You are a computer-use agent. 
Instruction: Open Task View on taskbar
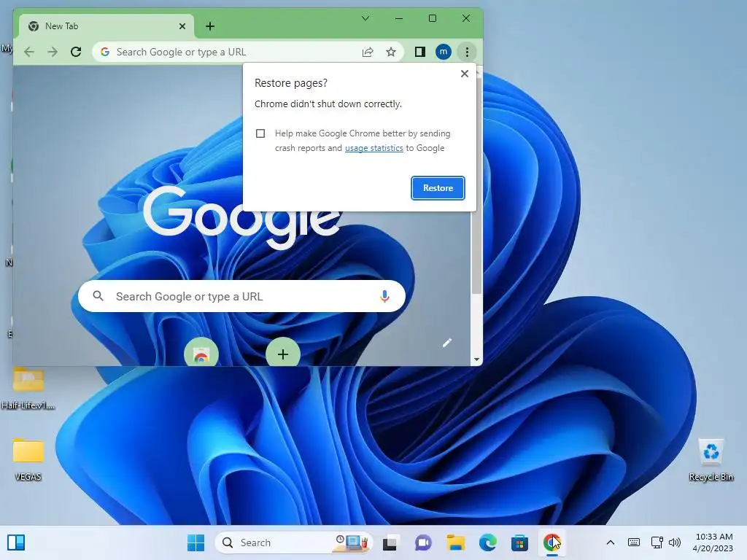(x=390, y=542)
